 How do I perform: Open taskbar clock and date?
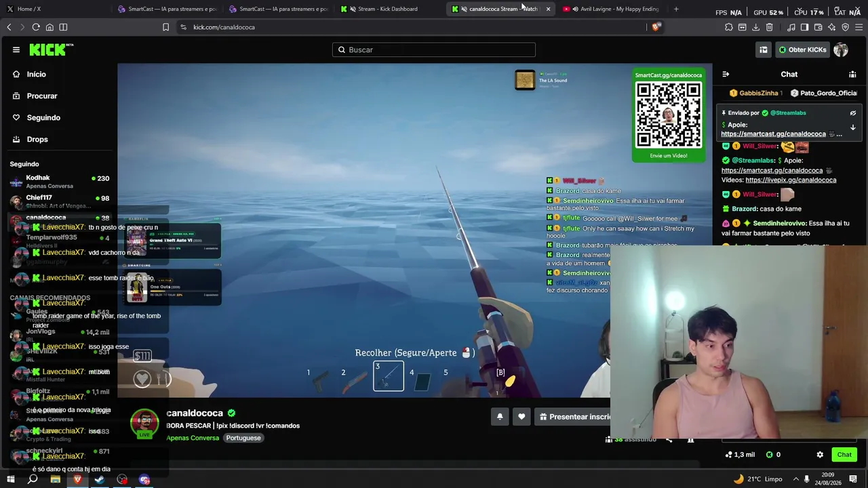pyautogui.click(x=828, y=479)
